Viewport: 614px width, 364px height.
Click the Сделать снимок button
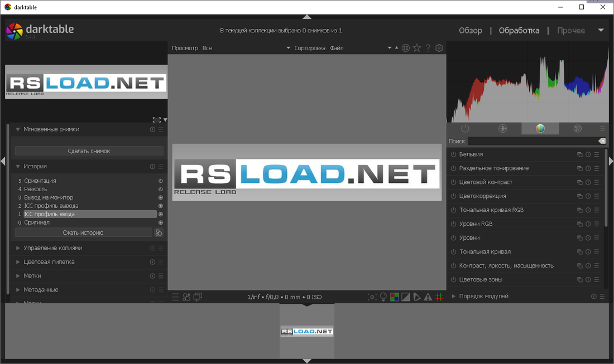click(89, 151)
